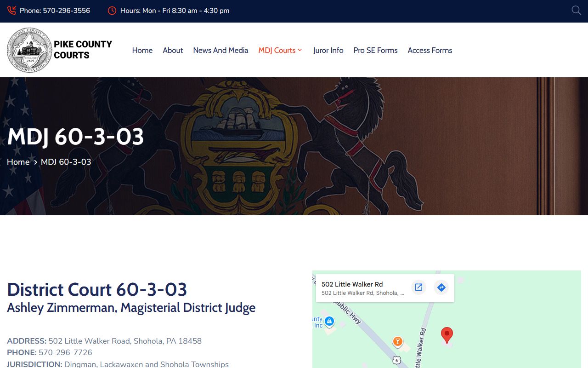Screen dimensions: 588x368
Task: Open Access Forms page
Action: [430, 50]
